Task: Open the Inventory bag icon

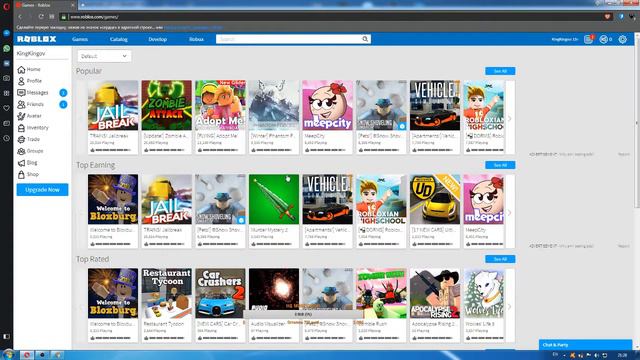Action: [21, 128]
